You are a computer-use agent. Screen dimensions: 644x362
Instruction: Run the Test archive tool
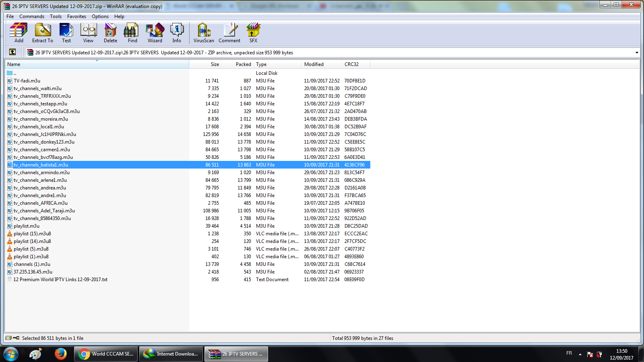[x=66, y=33]
